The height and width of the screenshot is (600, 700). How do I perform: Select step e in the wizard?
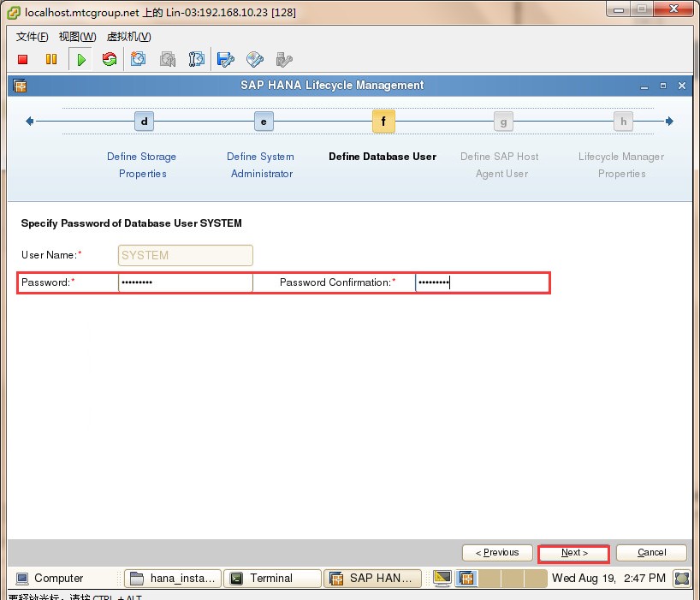point(264,122)
